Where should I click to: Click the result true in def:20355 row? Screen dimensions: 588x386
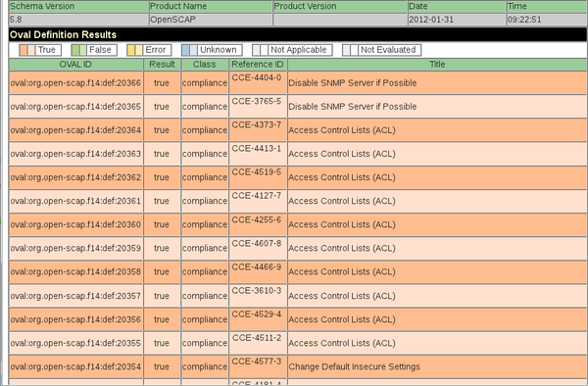tap(162, 343)
